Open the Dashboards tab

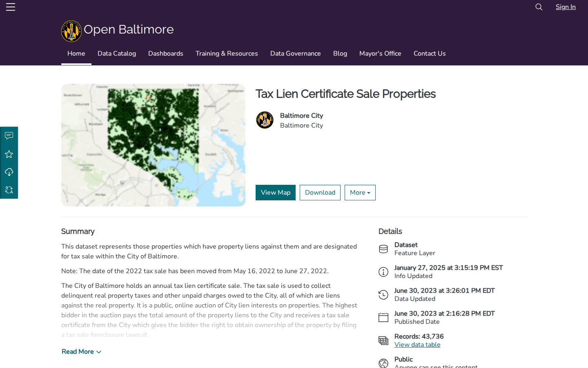(x=166, y=54)
